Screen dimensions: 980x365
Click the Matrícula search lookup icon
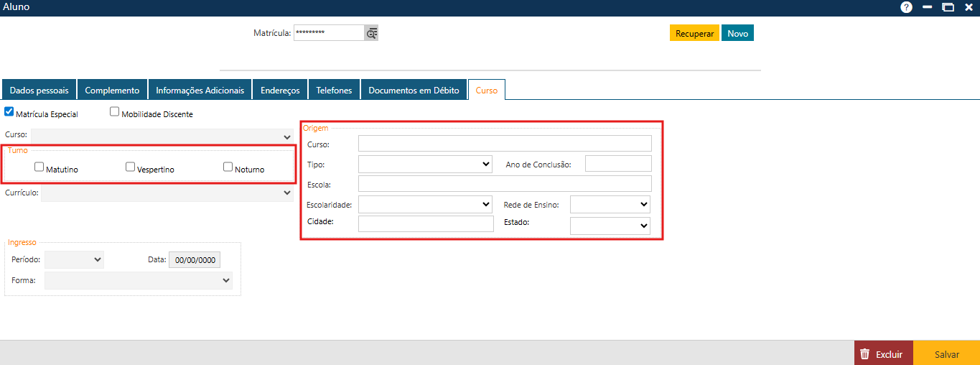(x=371, y=33)
